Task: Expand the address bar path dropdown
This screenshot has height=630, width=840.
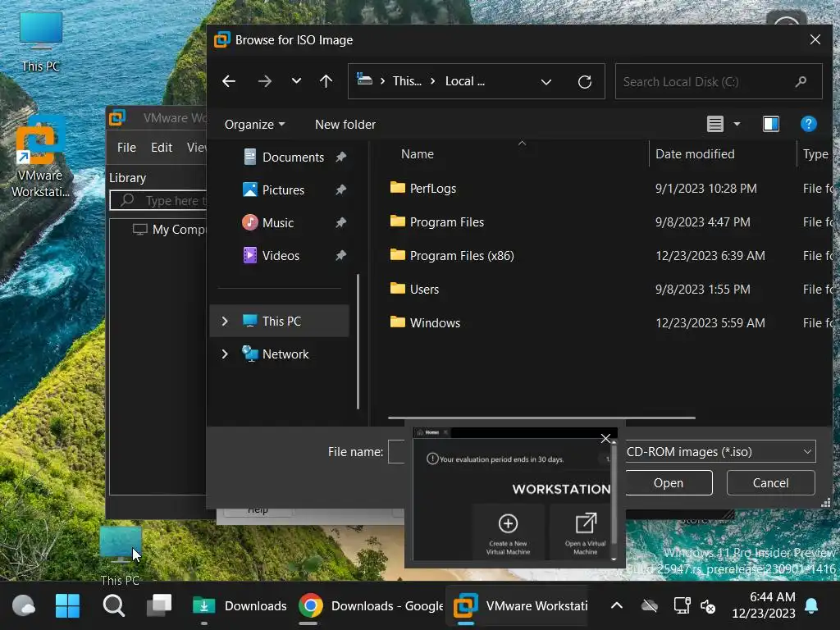Action: [546, 82]
